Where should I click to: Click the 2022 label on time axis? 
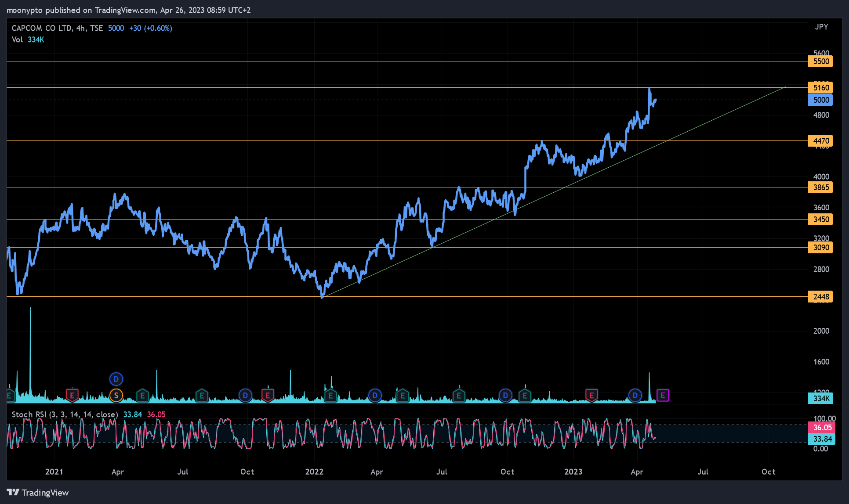(x=314, y=472)
